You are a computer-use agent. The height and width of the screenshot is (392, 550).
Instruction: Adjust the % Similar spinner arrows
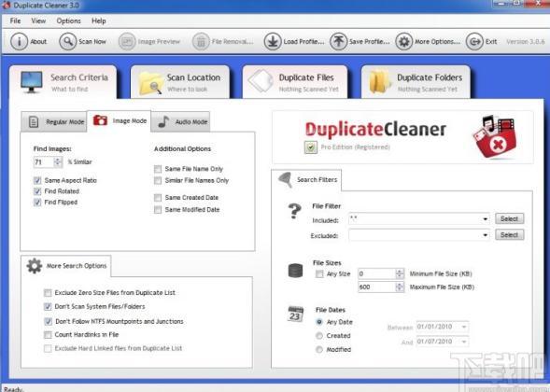pos(58,162)
